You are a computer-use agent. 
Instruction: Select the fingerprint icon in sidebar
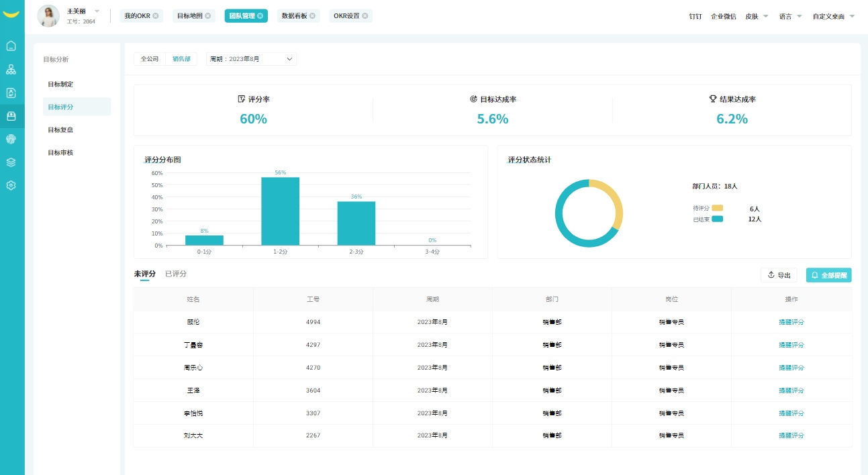(x=11, y=139)
